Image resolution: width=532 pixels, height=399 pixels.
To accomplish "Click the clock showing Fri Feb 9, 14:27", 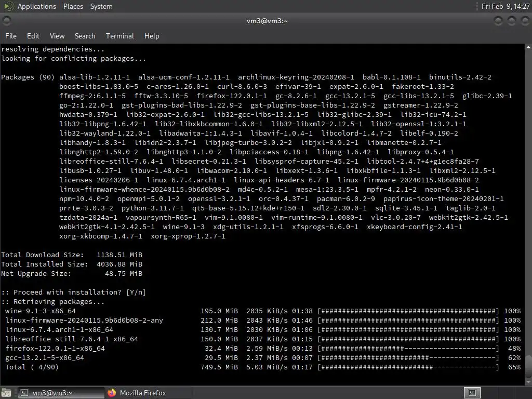I will click(x=505, y=6).
